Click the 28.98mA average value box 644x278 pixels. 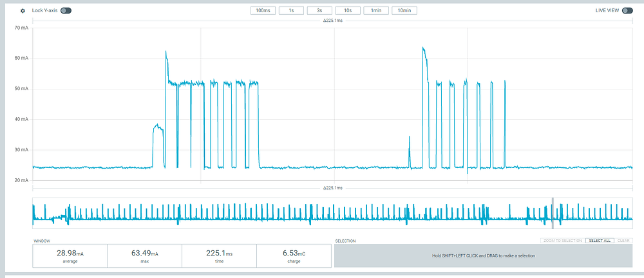click(x=70, y=256)
